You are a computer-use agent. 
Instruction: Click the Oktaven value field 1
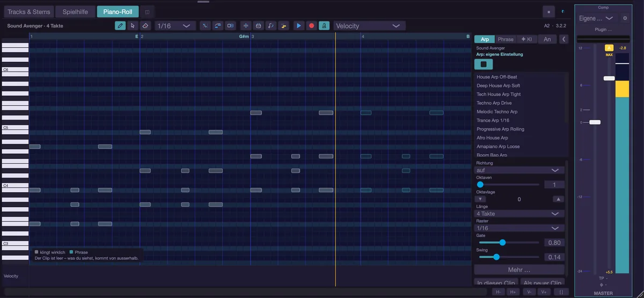(x=554, y=185)
